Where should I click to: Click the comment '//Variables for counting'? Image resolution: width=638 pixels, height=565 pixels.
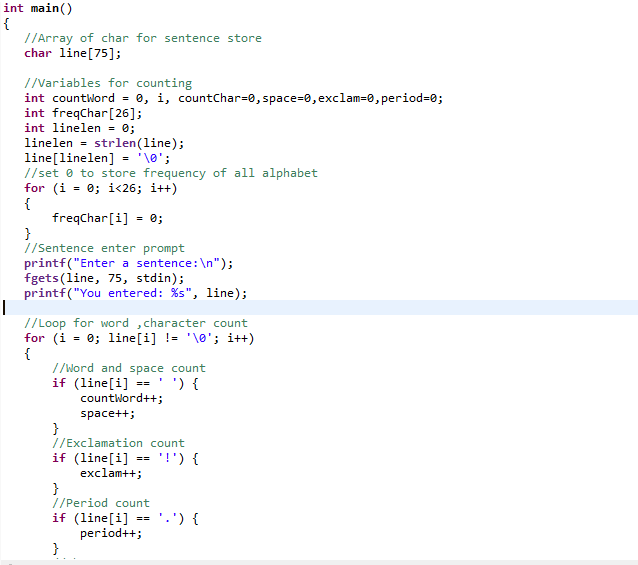[108, 83]
